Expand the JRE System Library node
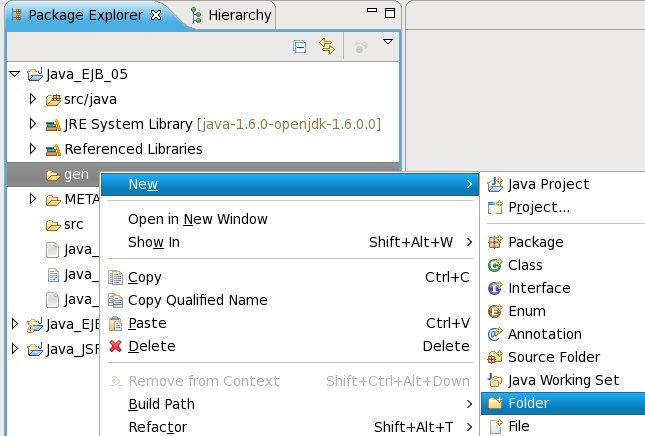 [33, 124]
